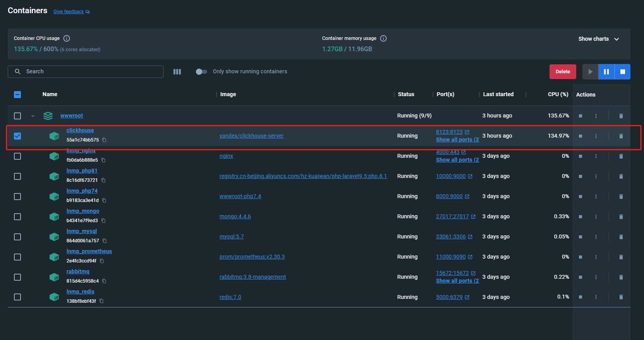Start selected containers with play button
The image size is (644, 340).
pos(590,72)
